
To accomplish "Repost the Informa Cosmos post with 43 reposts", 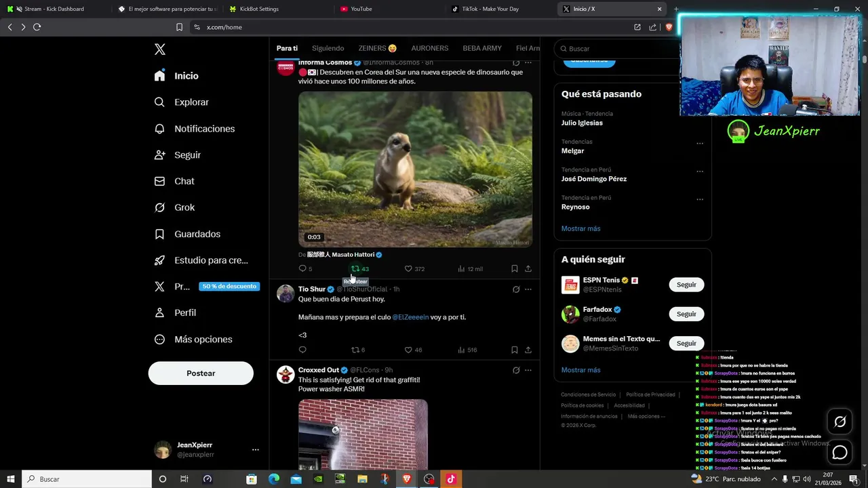I will click(x=359, y=269).
